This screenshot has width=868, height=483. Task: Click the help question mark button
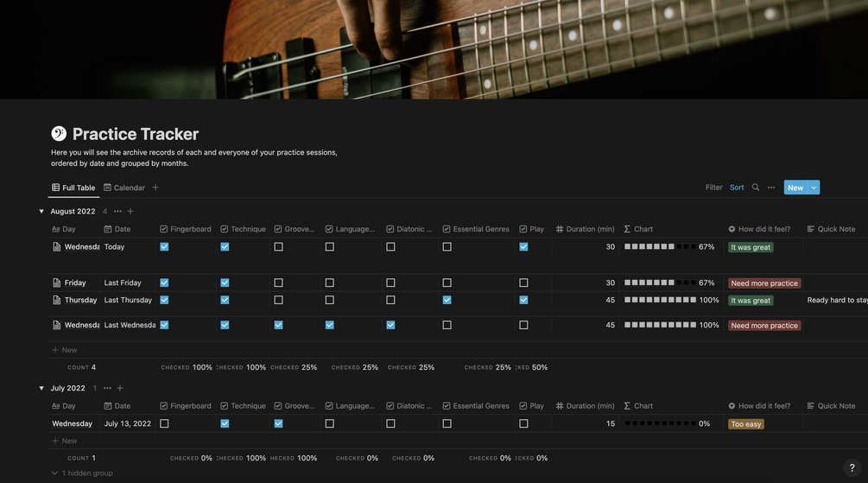click(852, 467)
